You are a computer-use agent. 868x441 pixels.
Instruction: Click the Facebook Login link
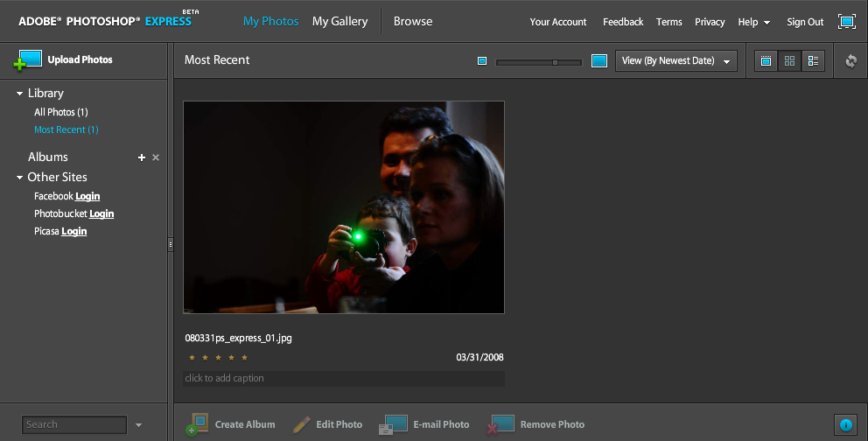click(87, 196)
